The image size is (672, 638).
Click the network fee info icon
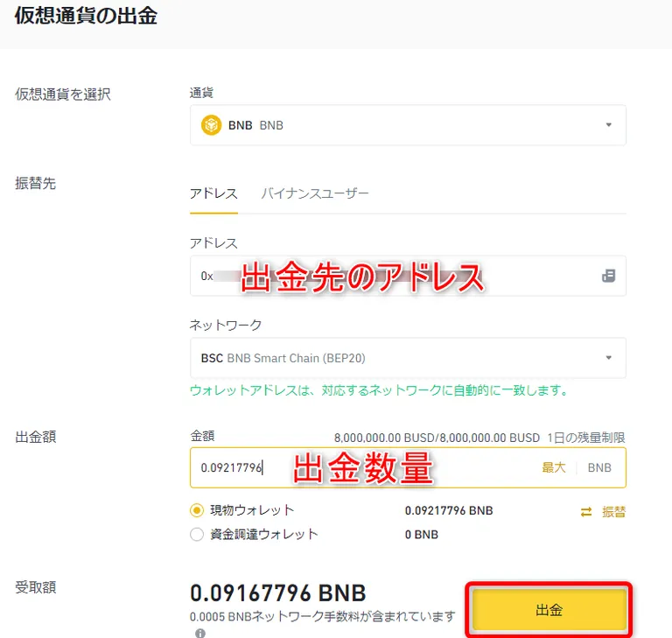point(200,633)
